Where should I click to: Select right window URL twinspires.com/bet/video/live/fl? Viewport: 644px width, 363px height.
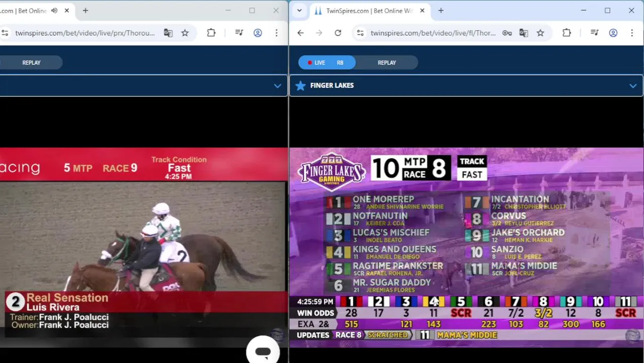[433, 33]
